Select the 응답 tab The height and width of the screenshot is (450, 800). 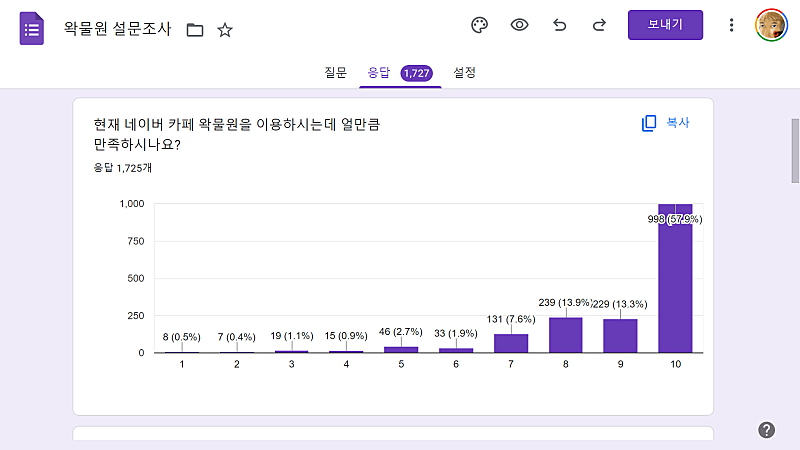[379, 73]
